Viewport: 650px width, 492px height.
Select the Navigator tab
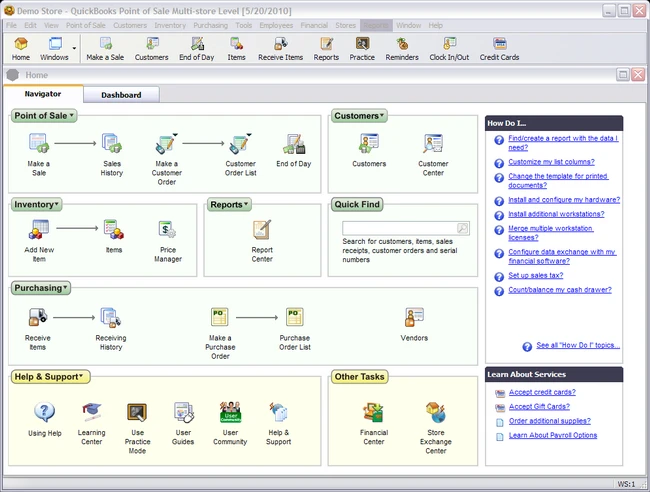[x=43, y=94]
